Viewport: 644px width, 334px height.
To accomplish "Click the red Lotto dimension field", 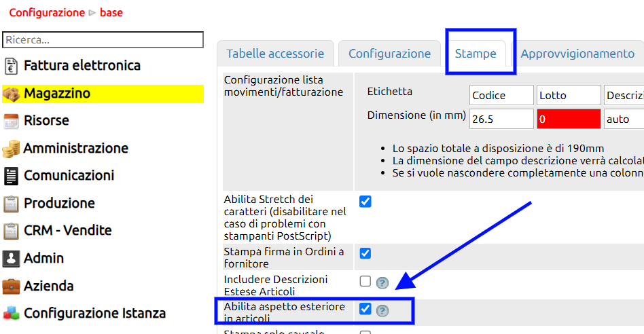I will (569, 119).
